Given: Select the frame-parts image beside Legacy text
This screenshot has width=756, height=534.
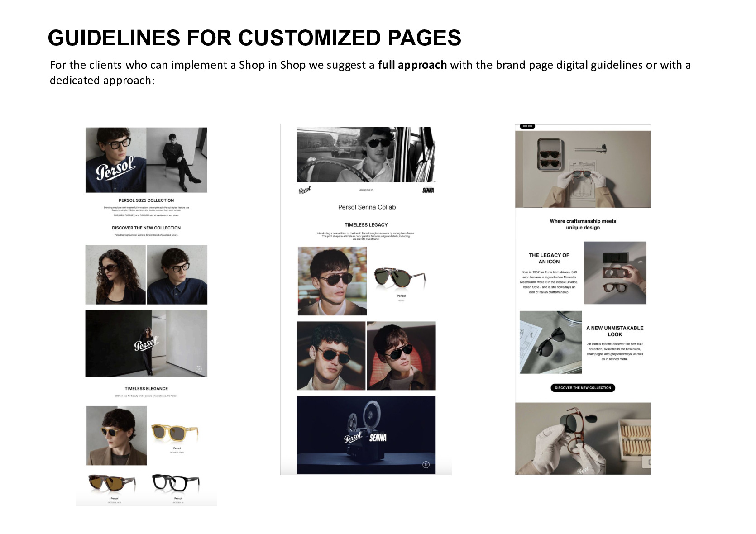Looking at the screenshot, I should click(x=615, y=273).
